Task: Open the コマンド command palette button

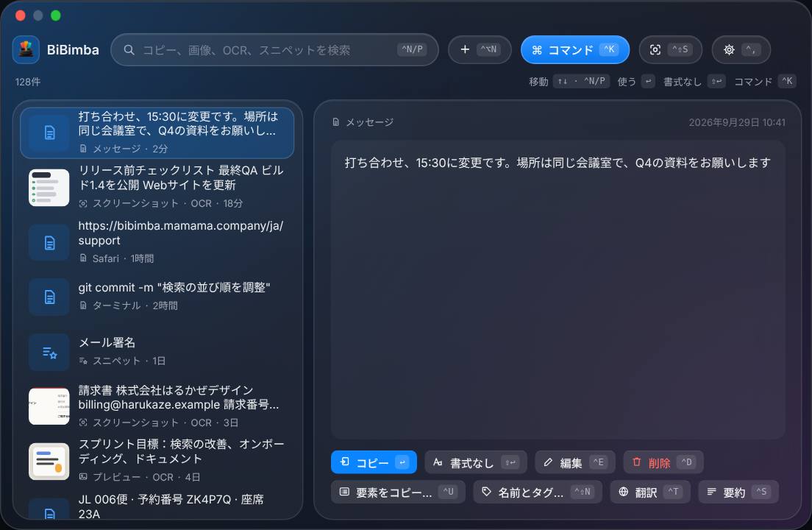Action: tap(575, 50)
